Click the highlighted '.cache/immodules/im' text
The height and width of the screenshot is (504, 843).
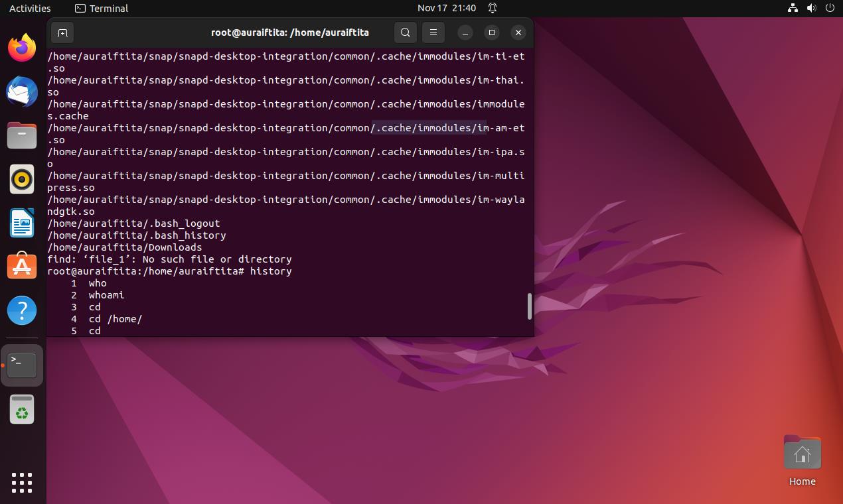click(x=429, y=128)
